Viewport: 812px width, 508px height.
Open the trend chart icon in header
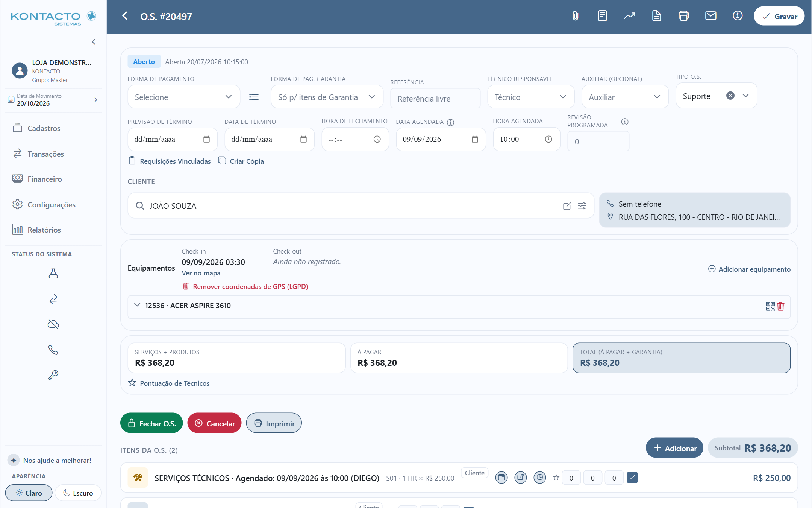[630, 16]
